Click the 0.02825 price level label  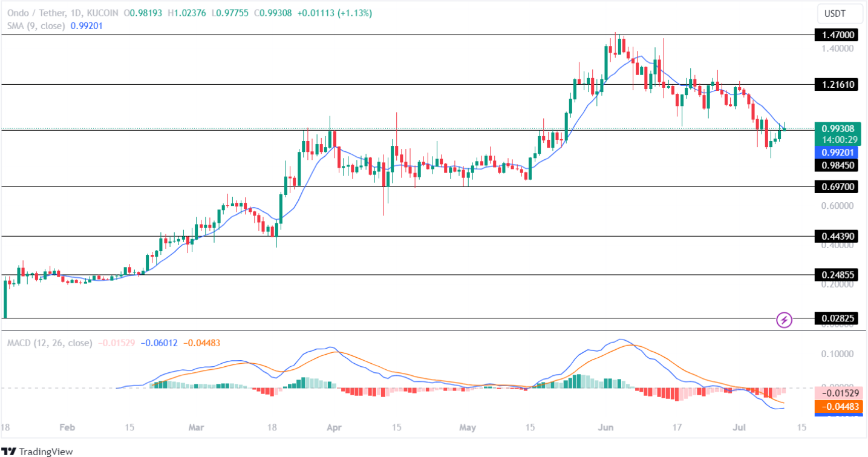click(x=838, y=318)
